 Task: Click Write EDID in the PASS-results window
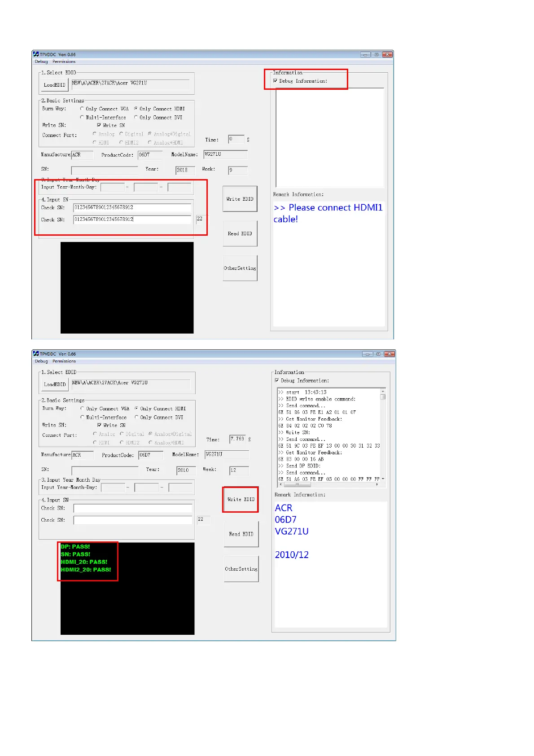tap(241, 499)
